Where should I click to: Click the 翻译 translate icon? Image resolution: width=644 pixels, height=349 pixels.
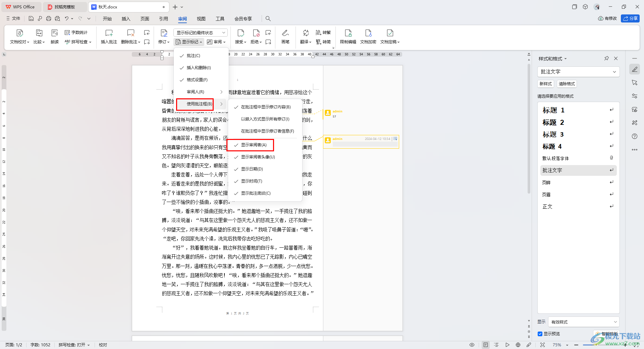(x=306, y=33)
